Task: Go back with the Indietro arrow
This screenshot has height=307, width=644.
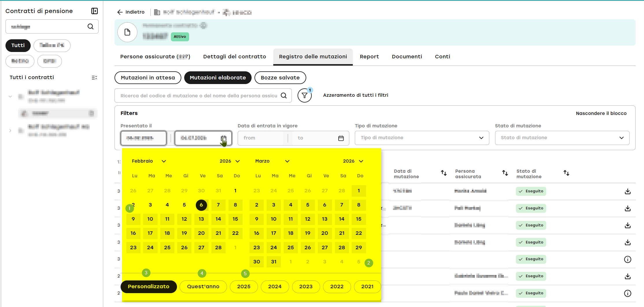Action: click(120, 12)
